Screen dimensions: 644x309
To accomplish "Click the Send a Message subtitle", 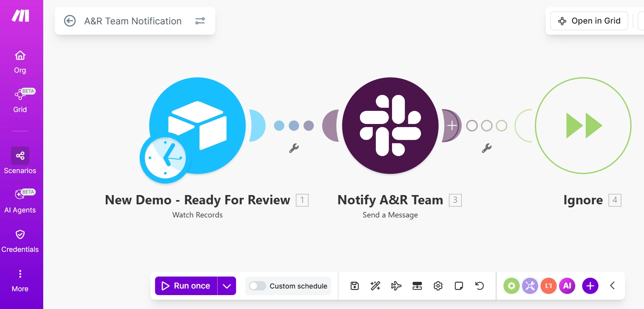I will (x=390, y=215).
